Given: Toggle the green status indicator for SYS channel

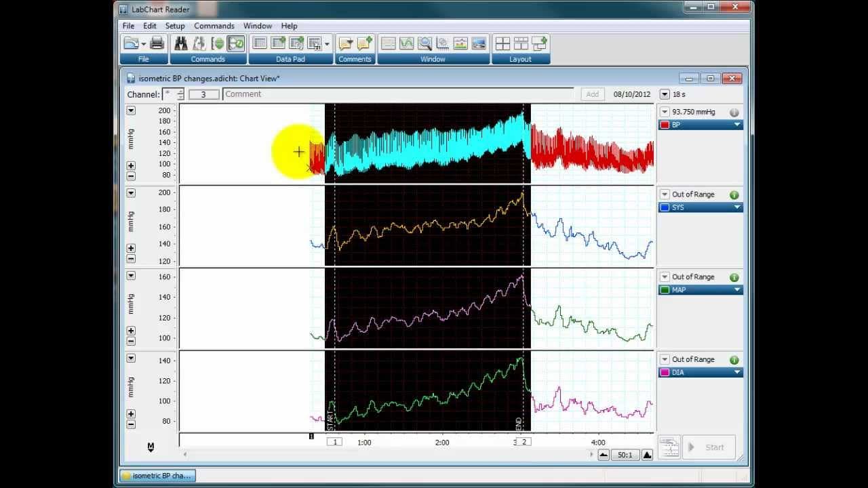Looking at the screenshot, I should [x=734, y=195].
